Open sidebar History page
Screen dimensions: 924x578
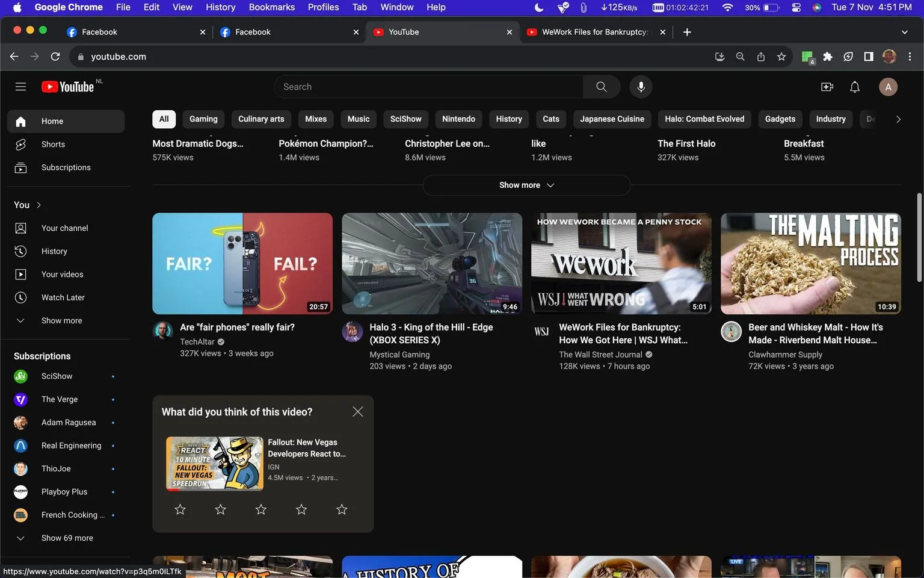click(x=65, y=251)
